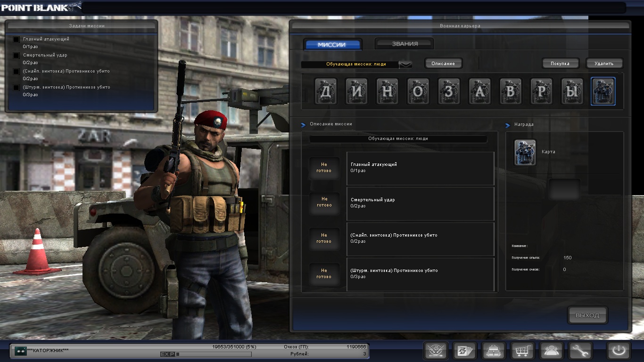Click the Обучающая миссия: люди combo field
This screenshot has width=644, height=362.
356,65
